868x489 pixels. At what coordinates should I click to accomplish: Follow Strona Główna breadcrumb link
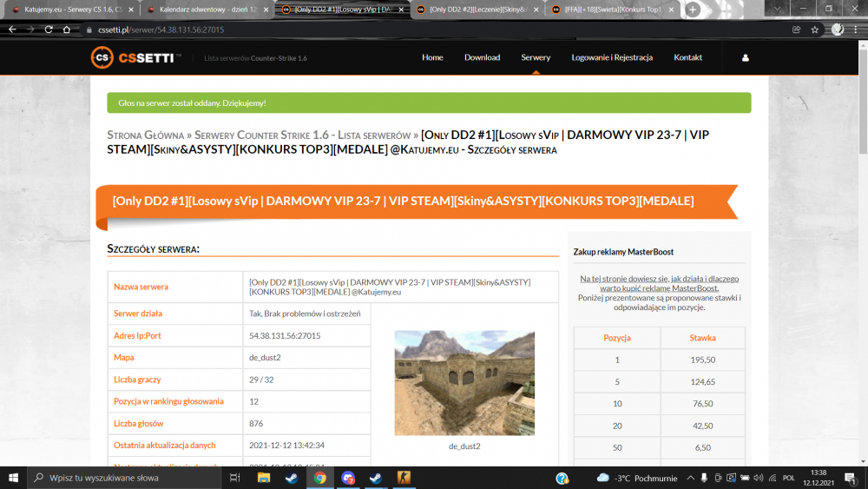pos(145,135)
